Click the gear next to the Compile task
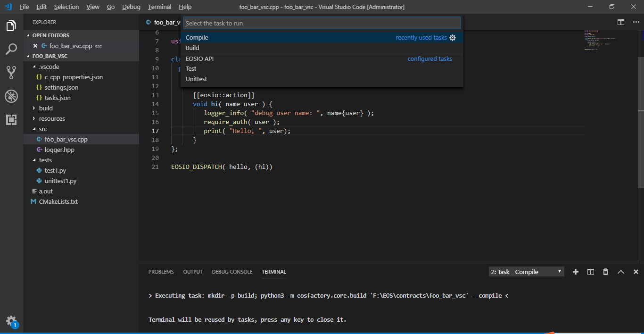This screenshot has height=334, width=644. (x=453, y=38)
